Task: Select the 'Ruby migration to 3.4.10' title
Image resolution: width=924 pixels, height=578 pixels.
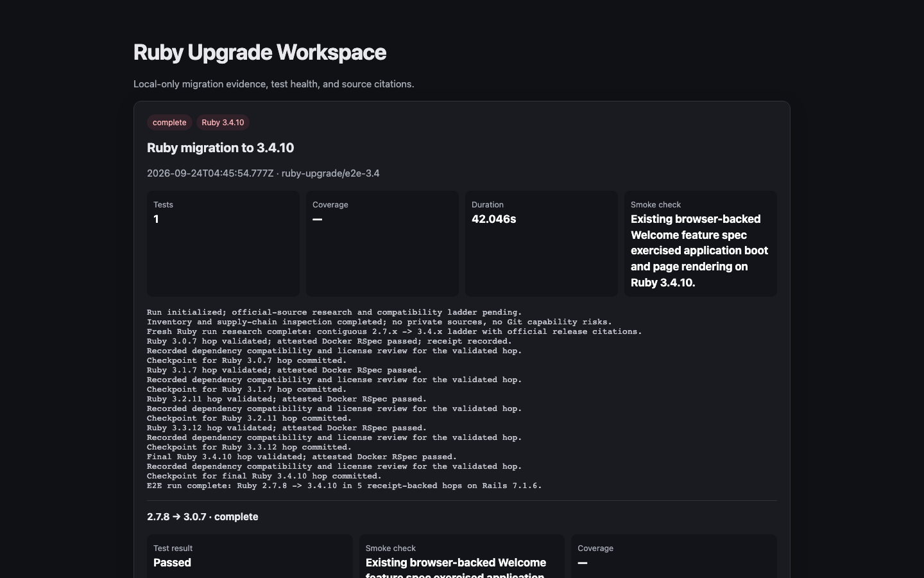Action: click(221, 148)
